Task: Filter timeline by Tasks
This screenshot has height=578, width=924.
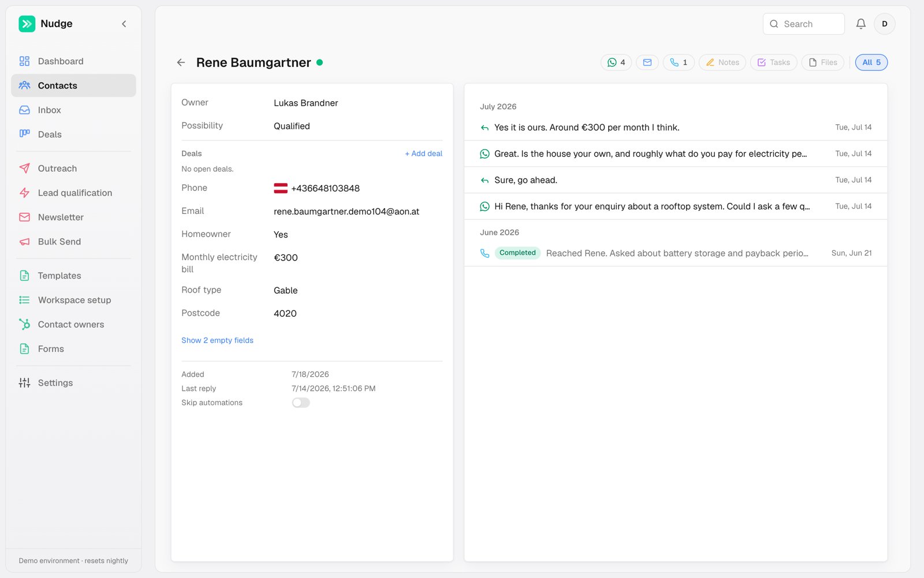Action: click(774, 62)
